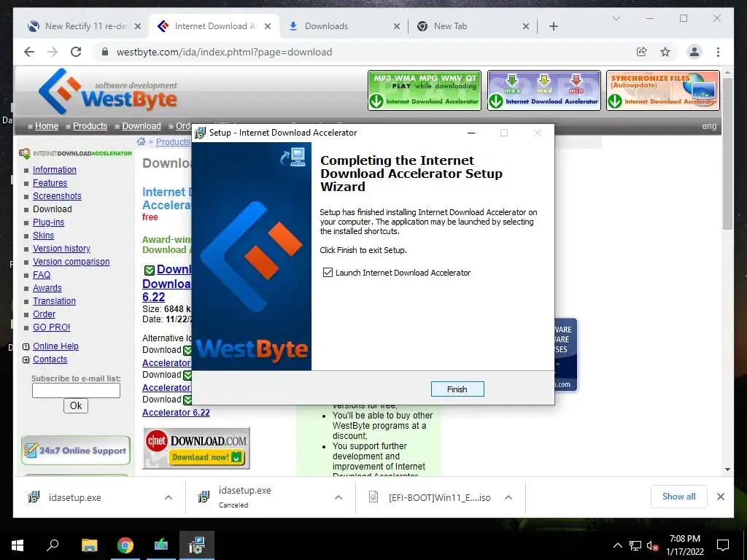This screenshot has height=560, width=747.
Task: Open the Awards sidebar link
Action: tap(47, 288)
